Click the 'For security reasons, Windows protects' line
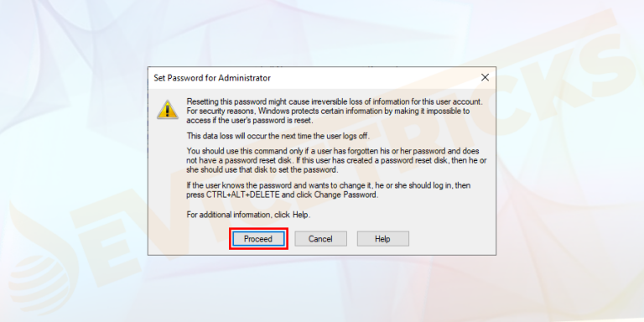 [329, 112]
